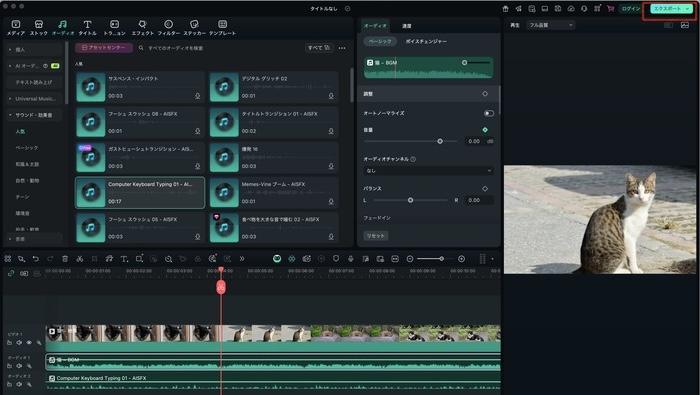
Task: Switch to the ボイスチェンジャー sub-tab
Action: 426,41
